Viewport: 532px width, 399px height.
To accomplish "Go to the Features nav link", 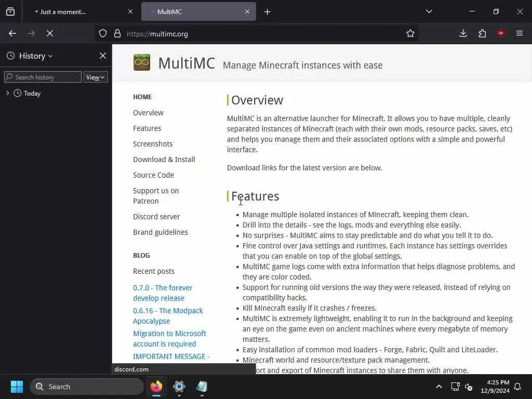I will coord(147,128).
